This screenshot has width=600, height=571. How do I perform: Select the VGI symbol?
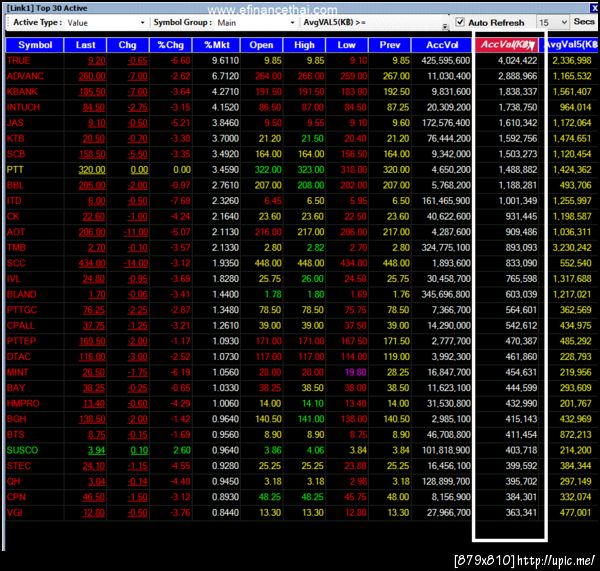click(15, 513)
